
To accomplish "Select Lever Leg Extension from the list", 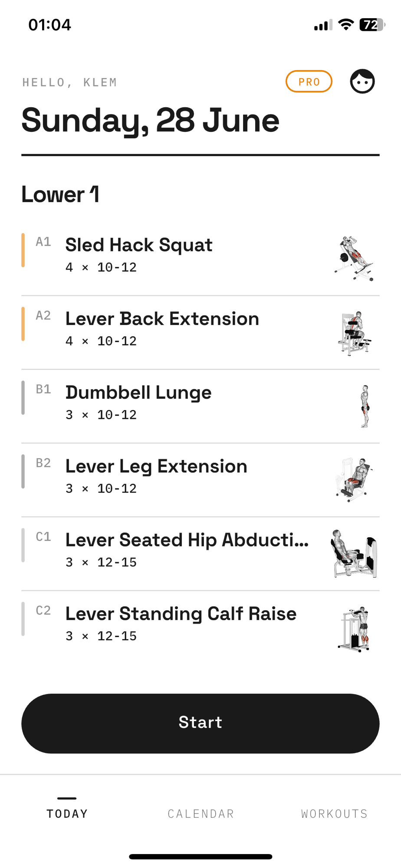I will pyautogui.click(x=200, y=480).
